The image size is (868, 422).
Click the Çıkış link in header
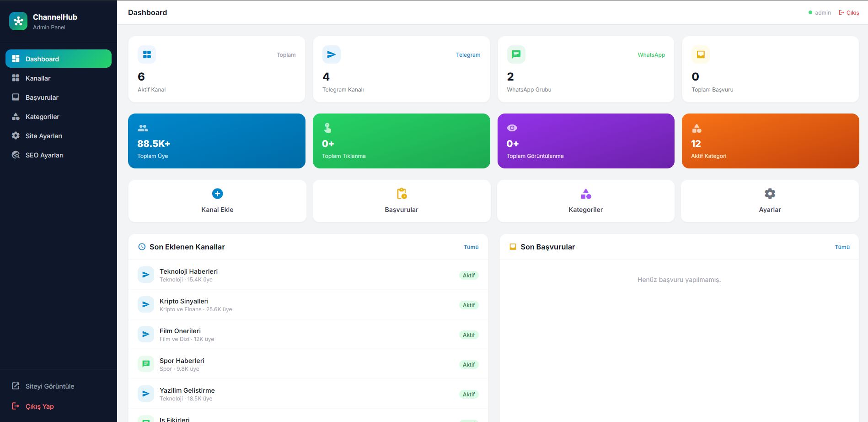tap(849, 13)
